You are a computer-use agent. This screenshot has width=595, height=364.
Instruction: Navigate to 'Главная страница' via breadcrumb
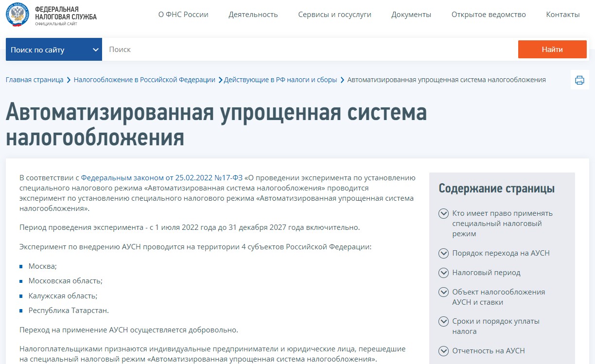(x=34, y=80)
